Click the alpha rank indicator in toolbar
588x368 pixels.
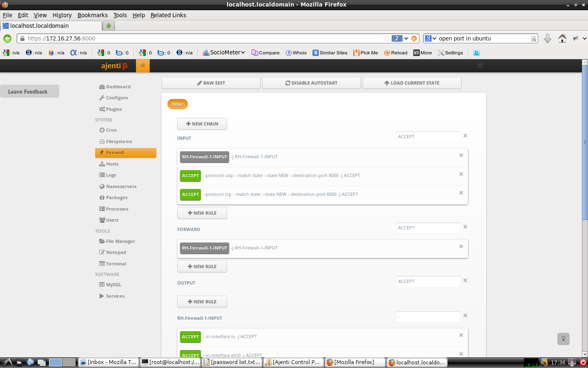click(x=78, y=53)
